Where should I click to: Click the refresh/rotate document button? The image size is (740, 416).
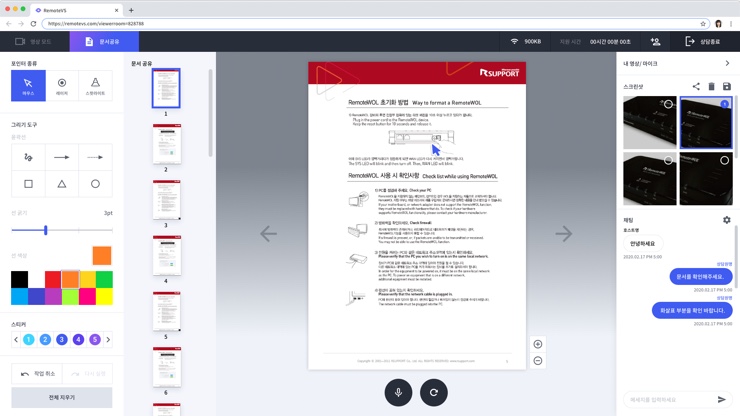[x=434, y=392]
